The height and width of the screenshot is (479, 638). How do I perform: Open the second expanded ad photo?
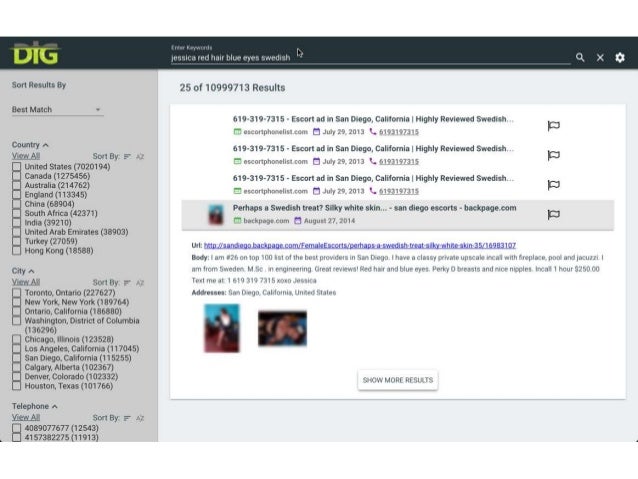pos(282,328)
